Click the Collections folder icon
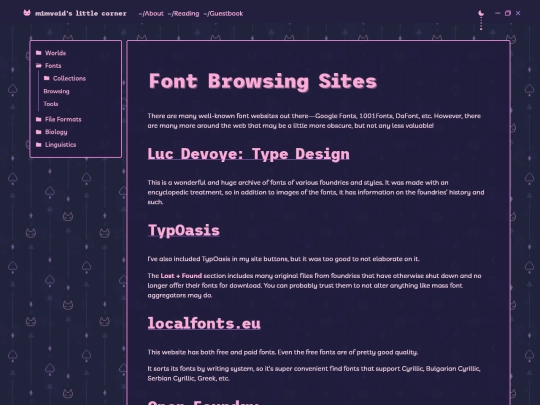 pos(47,78)
